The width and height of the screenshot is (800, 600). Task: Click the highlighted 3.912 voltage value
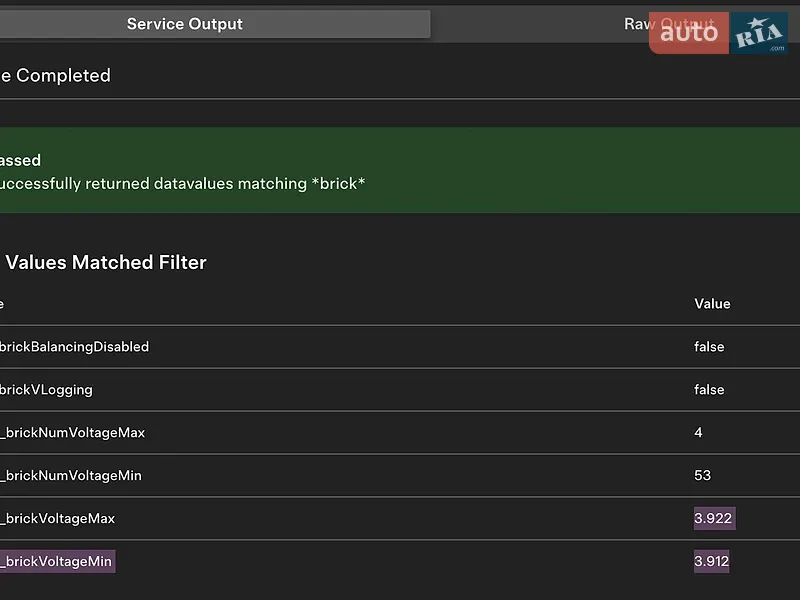pyautogui.click(x=711, y=561)
